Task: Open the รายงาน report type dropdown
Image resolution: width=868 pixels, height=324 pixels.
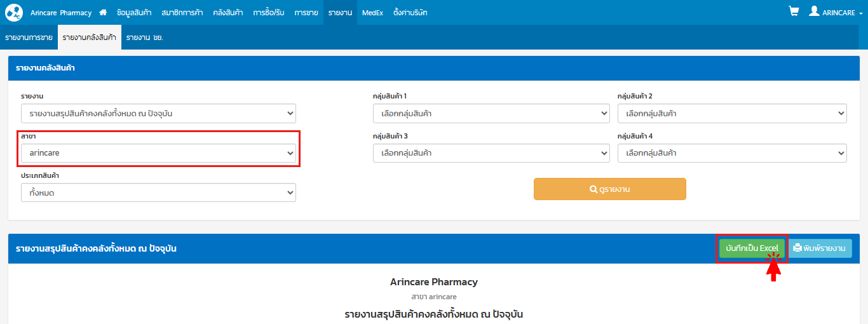Action: coord(158,114)
